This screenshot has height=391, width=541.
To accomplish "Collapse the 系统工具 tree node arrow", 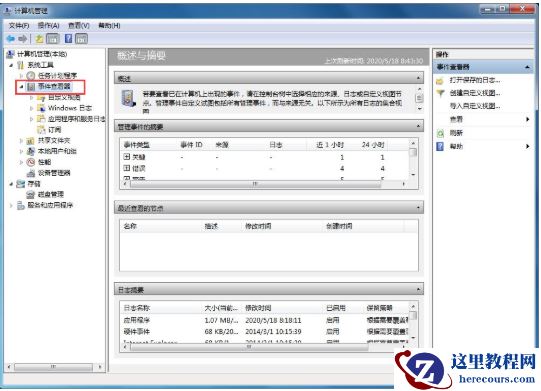I will point(11,65).
